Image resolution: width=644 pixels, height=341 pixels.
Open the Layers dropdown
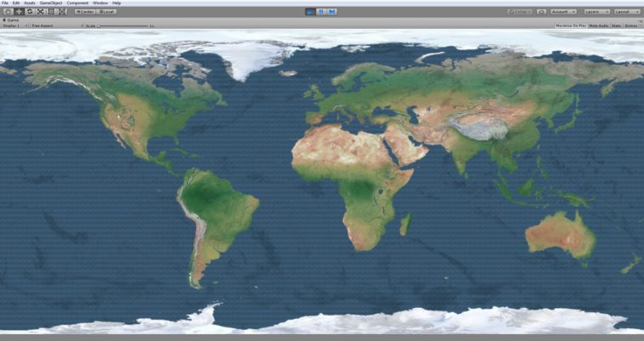point(596,12)
